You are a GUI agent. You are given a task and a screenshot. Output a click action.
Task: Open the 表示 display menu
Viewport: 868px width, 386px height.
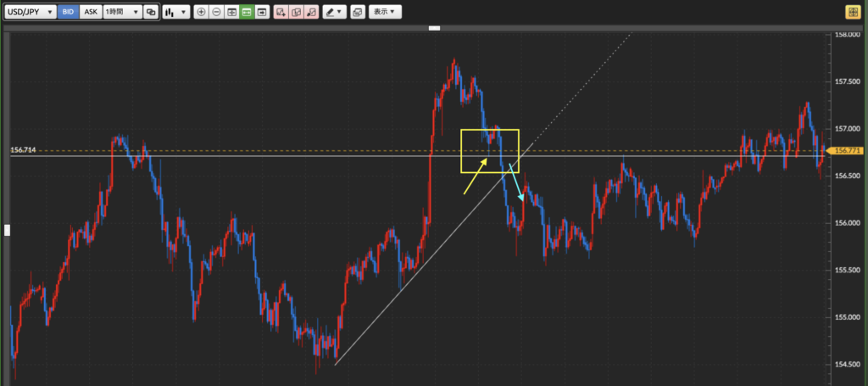click(386, 12)
